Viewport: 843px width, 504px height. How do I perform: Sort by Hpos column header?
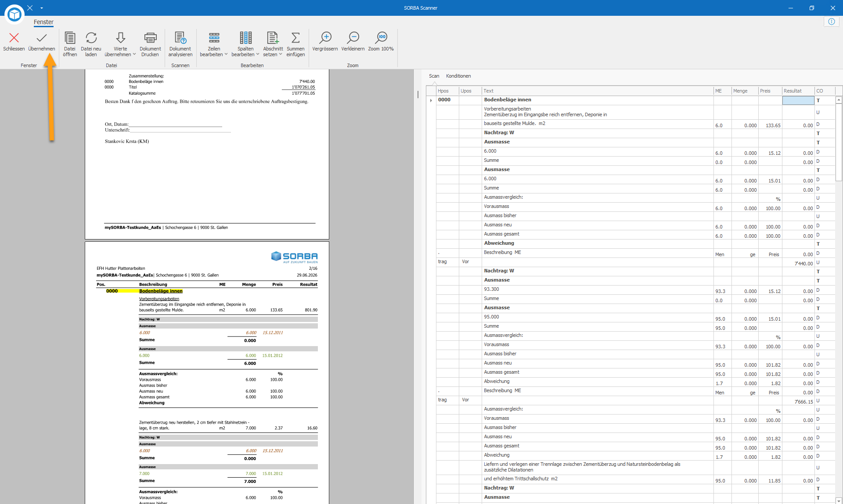tap(447, 91)
